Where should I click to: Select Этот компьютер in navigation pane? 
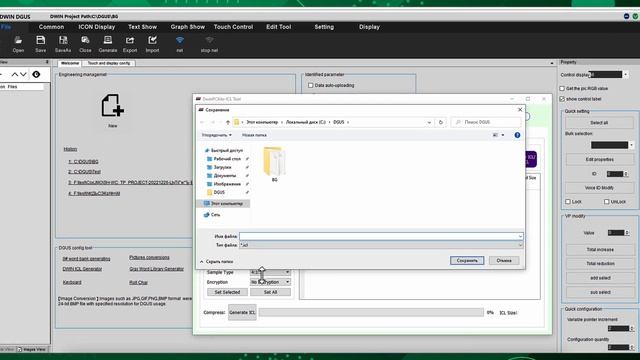(223, 203)
